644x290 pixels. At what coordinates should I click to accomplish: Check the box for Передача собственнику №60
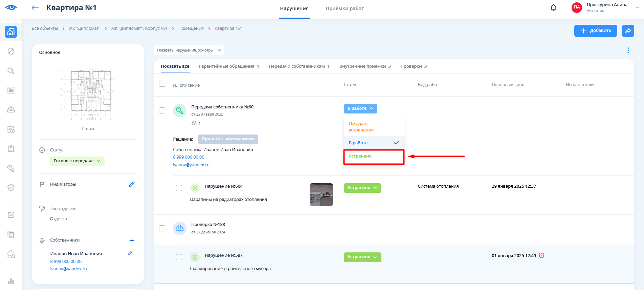coord(162,110)
